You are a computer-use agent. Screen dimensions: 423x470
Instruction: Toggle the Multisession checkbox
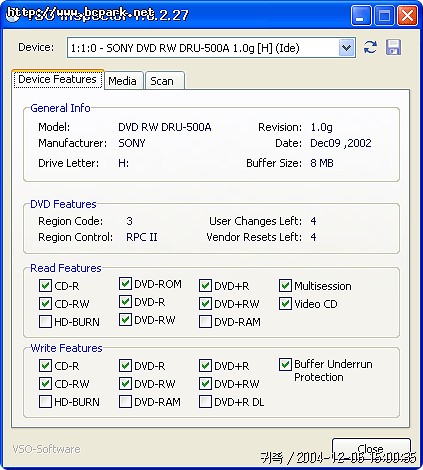(x=285, y=286)
